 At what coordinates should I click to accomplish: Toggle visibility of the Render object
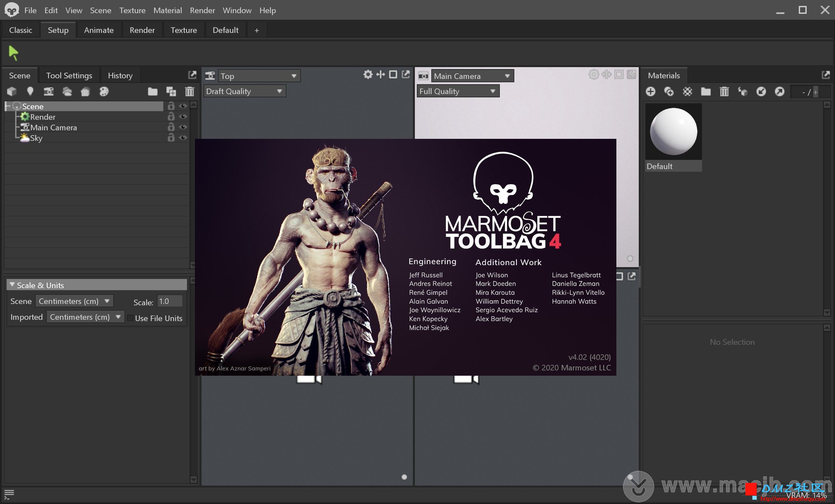pyautogui.click(x=183, y=117)
